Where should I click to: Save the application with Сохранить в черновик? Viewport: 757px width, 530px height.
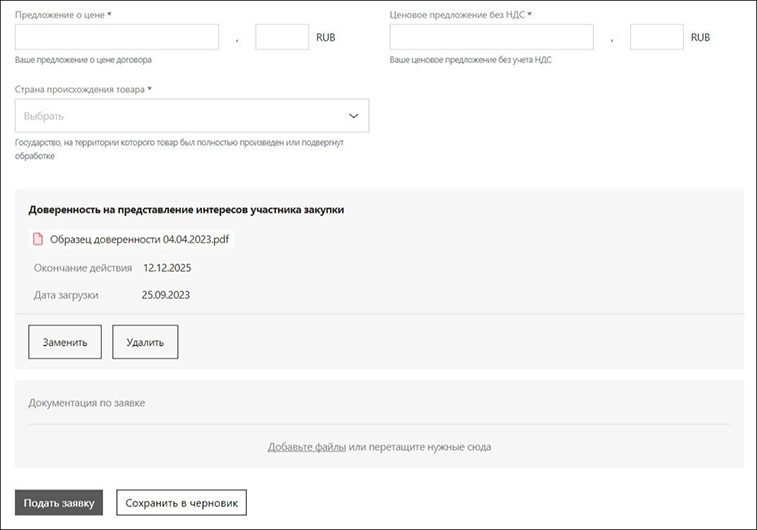click(182, 502)
